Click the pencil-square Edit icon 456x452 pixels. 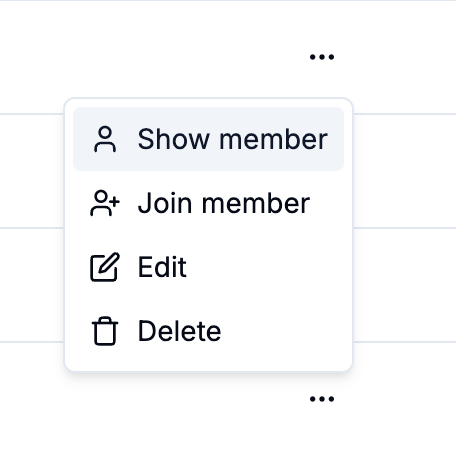tap(105, 267)
